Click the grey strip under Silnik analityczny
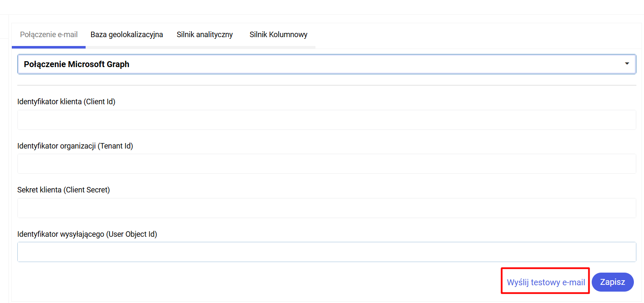 pos(205,47)
